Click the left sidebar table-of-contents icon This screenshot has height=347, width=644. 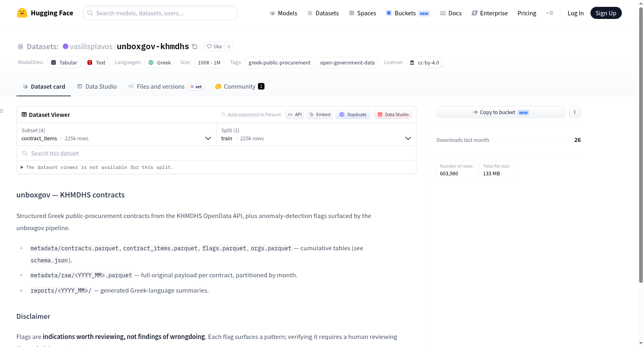click(2, 111)
